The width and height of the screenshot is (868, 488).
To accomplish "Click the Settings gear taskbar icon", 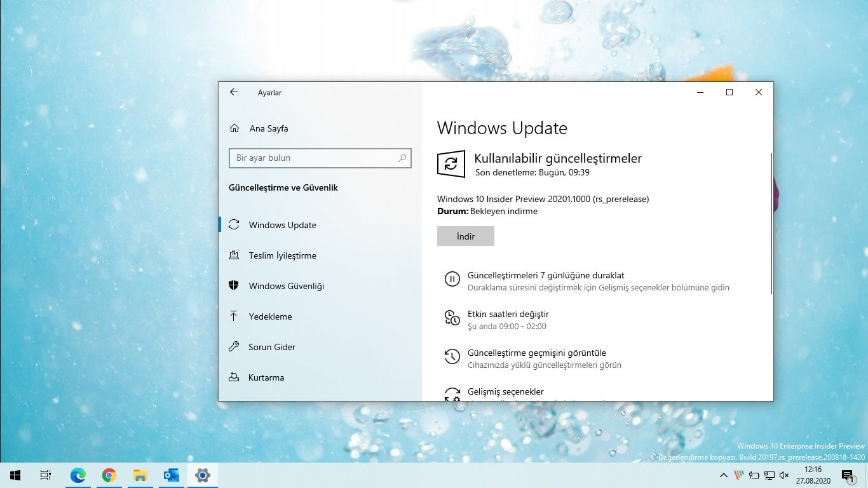I will point(203,475).
